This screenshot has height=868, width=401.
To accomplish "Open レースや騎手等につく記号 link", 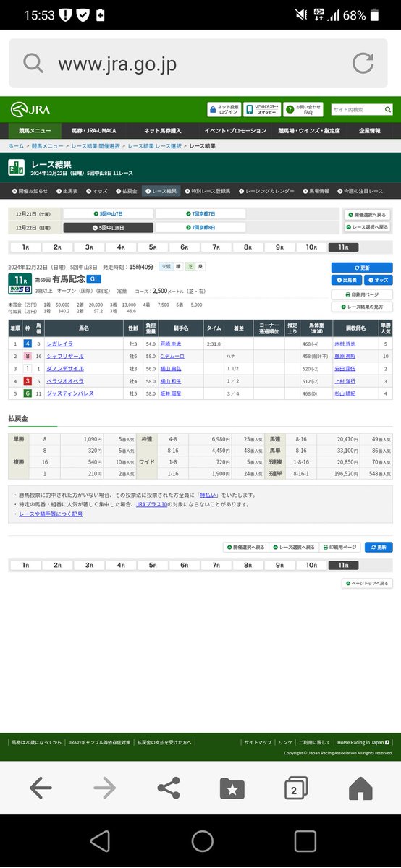I will point(51,514).
